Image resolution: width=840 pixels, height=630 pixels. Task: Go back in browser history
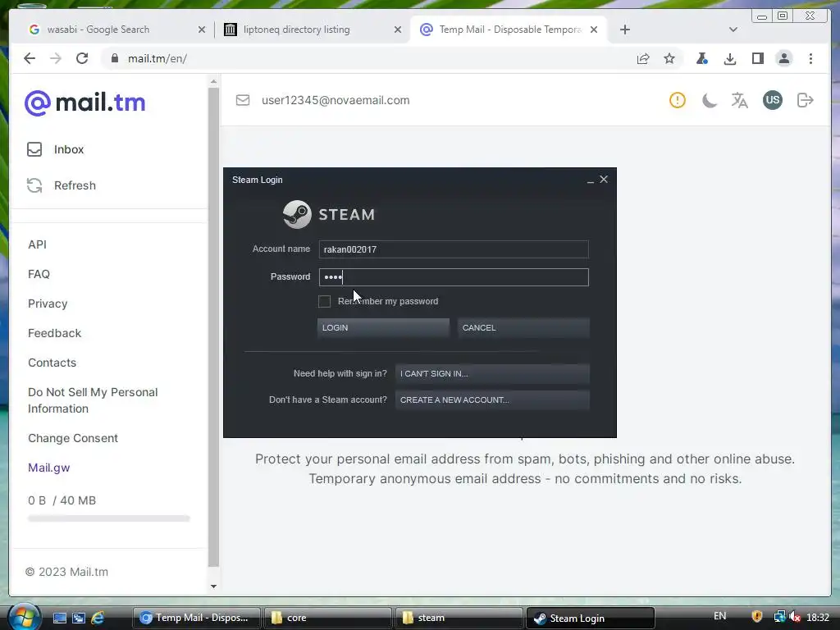coord(30,58)
